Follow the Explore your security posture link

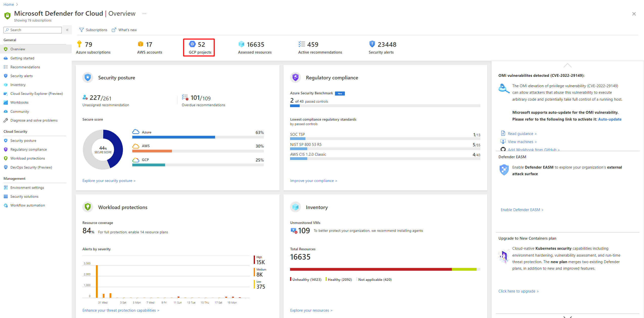[x=109, y=180]
